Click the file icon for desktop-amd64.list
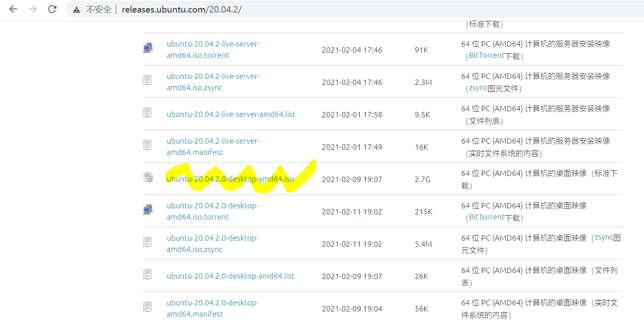644x330 pixels. click(x=148, y=274)
